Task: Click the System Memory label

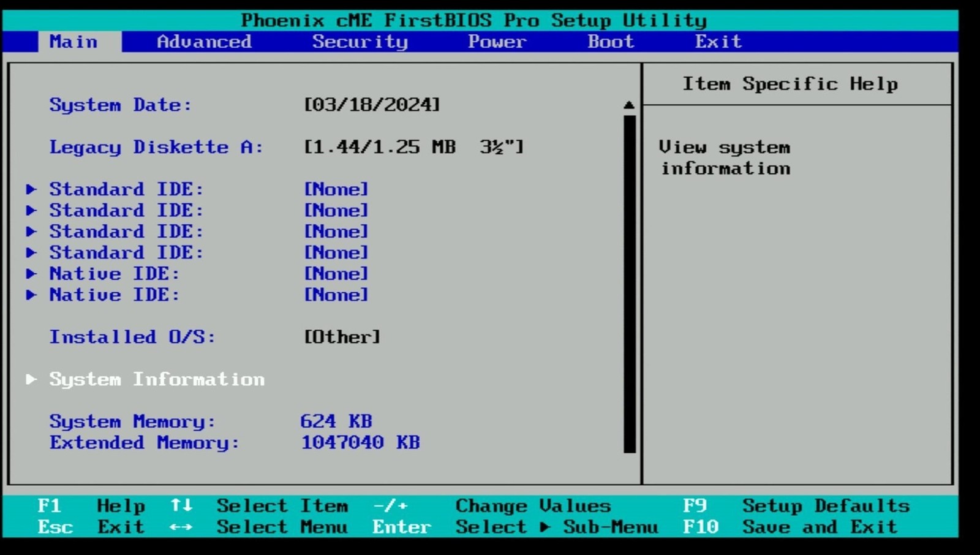Action: coord(132,421)
